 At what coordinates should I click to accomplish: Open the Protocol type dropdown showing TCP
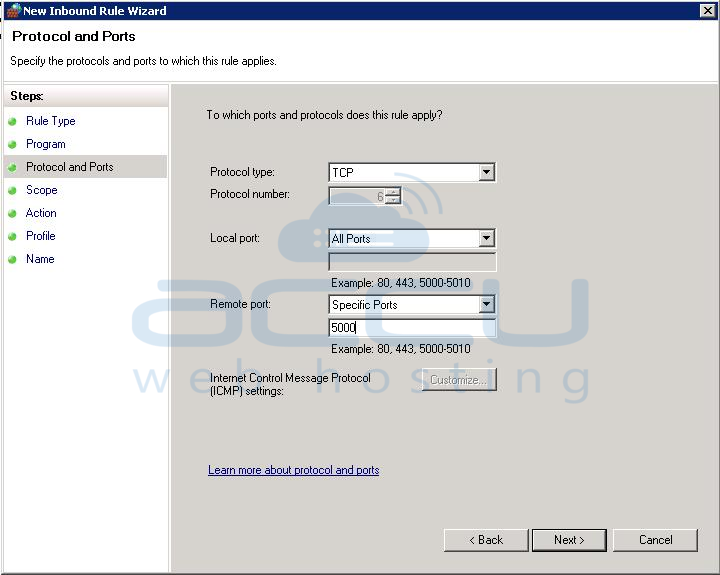[x=412, y=173]
